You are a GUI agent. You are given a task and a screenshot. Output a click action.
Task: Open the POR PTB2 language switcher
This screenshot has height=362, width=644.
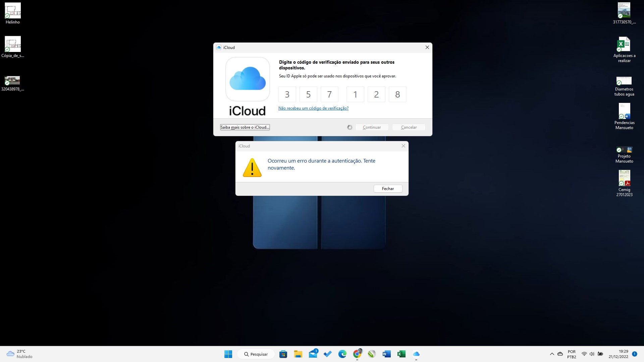(572, 354)
